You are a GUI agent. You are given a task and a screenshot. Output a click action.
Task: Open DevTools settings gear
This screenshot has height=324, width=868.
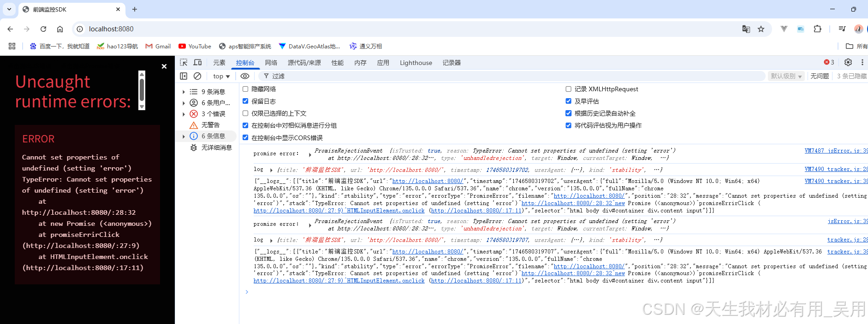[x=848, y=62]
